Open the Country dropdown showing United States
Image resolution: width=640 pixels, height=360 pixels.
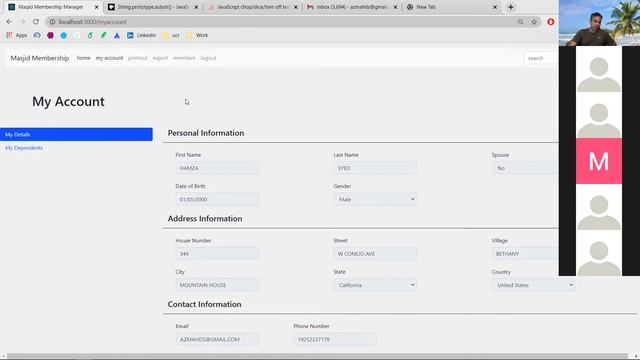tap(533, 285)
